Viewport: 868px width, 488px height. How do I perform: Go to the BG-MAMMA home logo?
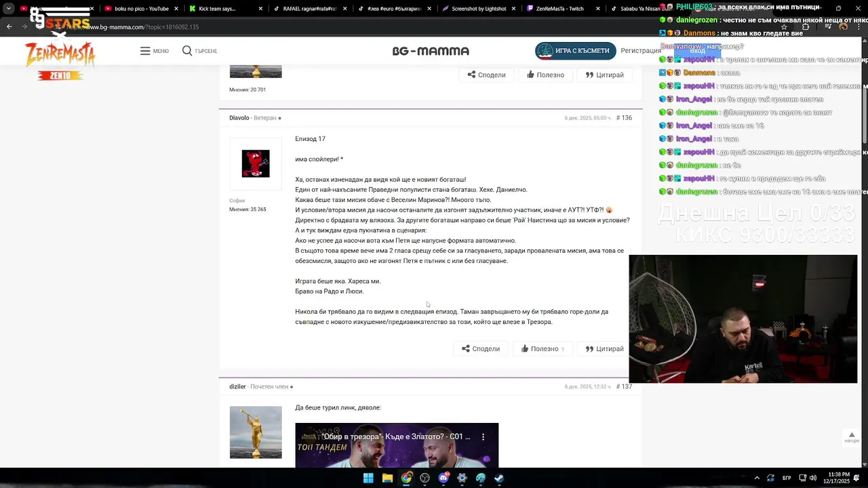tap(431, 51)
